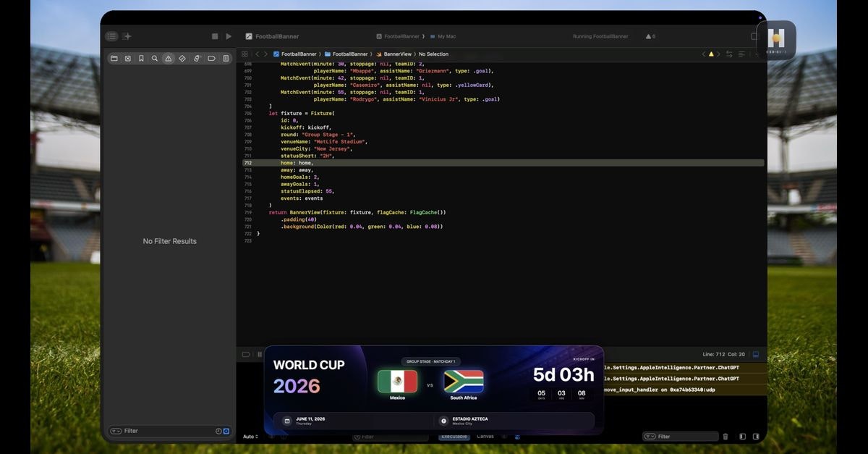Run the FootballBanner scheme

point(229,36)
